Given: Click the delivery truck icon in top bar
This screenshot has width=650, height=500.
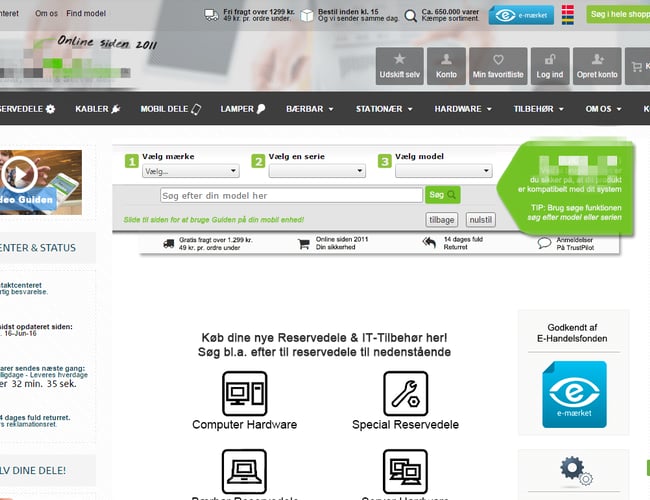Looking at the screenshot, I should click(211, 15).
